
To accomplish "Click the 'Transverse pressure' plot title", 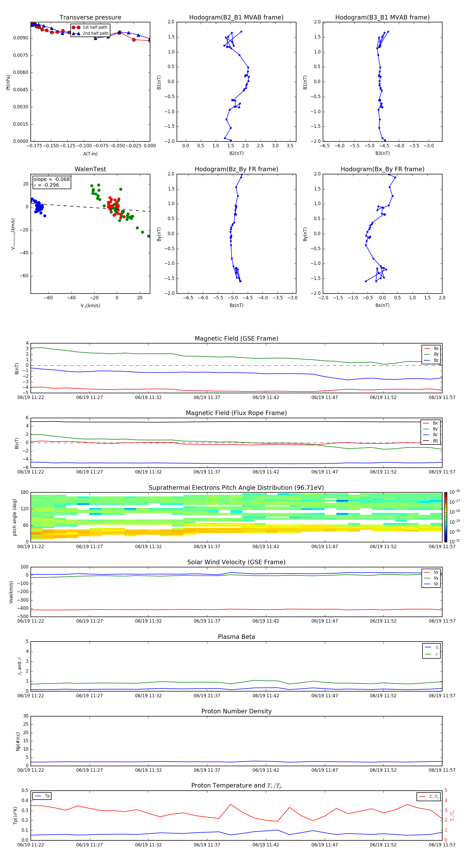I will coord(90,18).
